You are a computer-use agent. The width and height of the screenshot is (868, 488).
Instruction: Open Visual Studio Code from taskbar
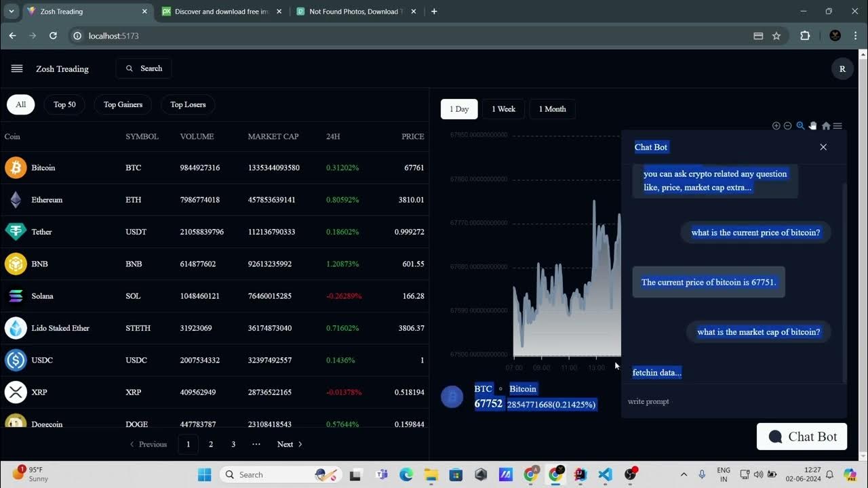[606, 474]
